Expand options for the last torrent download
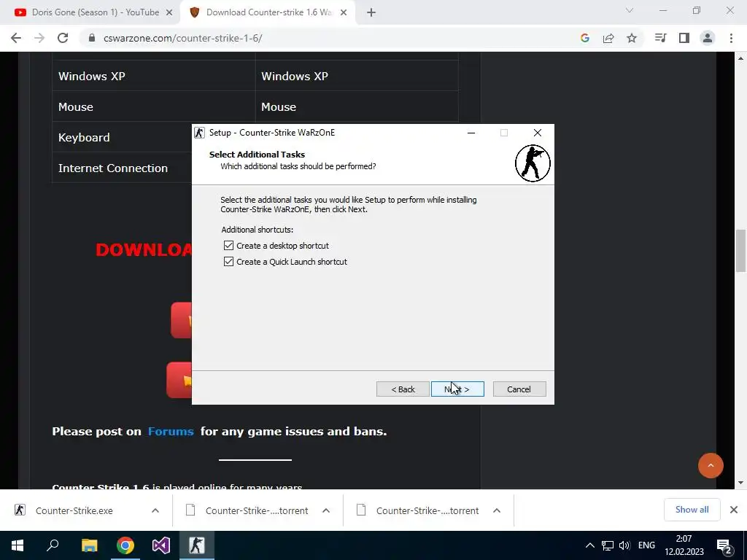Screen dimensions: 747x560 [496, 510]
